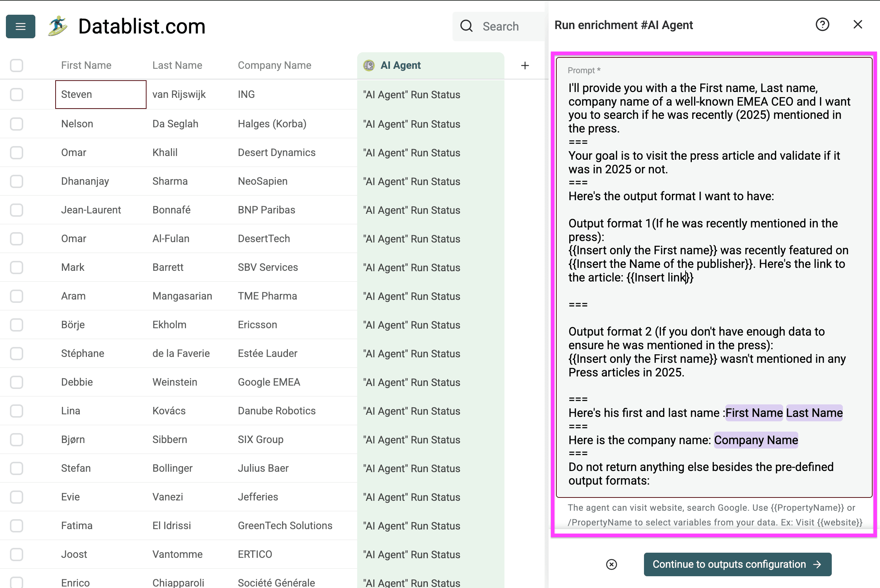880x588 pixels.
Task: Open the enrichment help question icon
Action: click(x=822, y=25)
